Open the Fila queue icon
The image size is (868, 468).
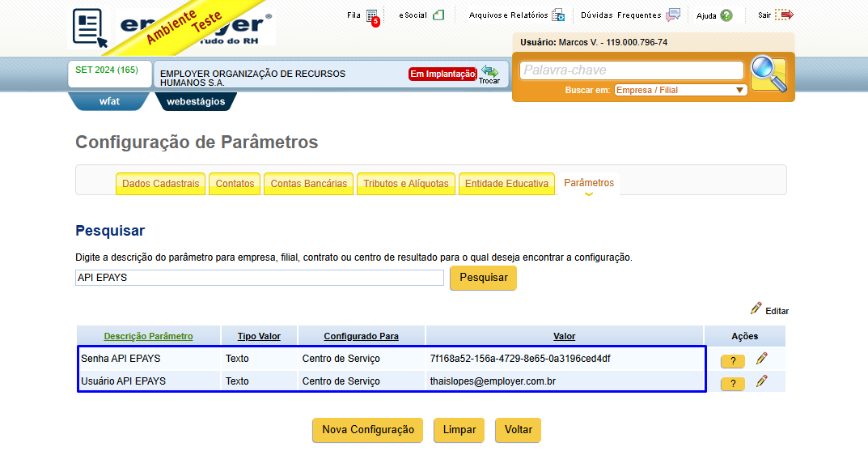pos(373,17)
